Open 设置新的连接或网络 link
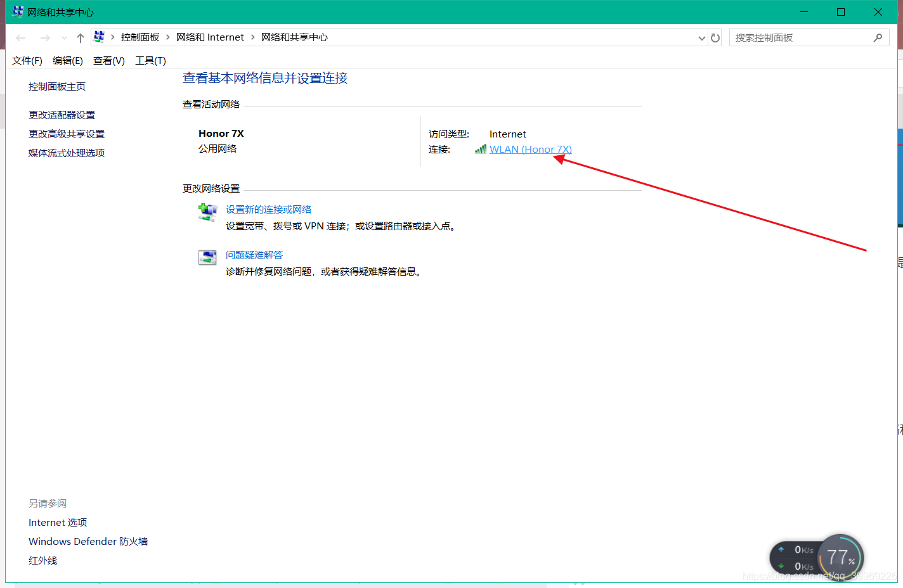 click(x=268, y=210)
